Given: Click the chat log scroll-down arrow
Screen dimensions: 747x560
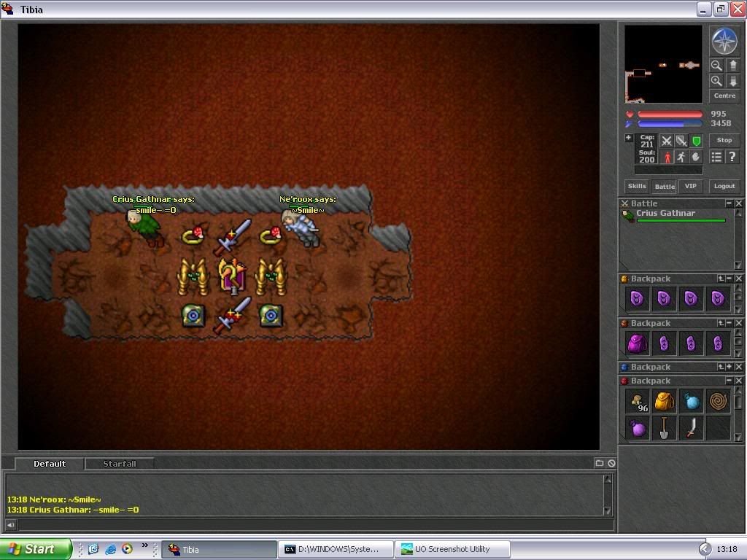Looking at the screenshot, I should (608, 510).
